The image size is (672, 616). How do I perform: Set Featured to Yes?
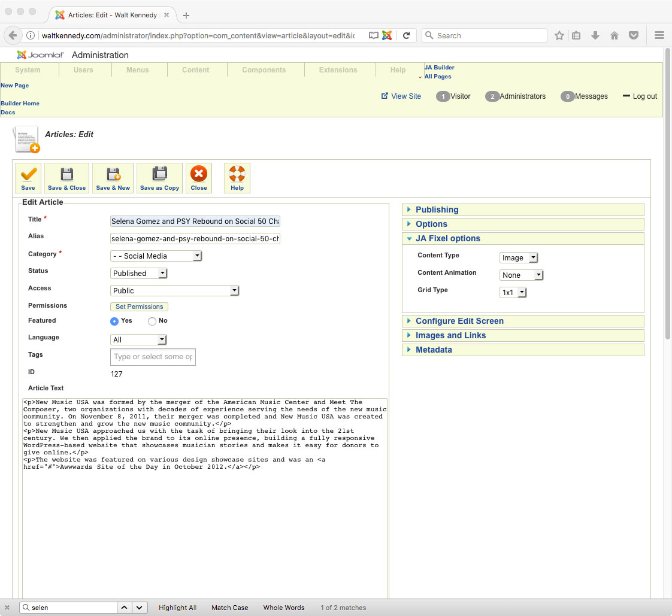tap(115, 321)
